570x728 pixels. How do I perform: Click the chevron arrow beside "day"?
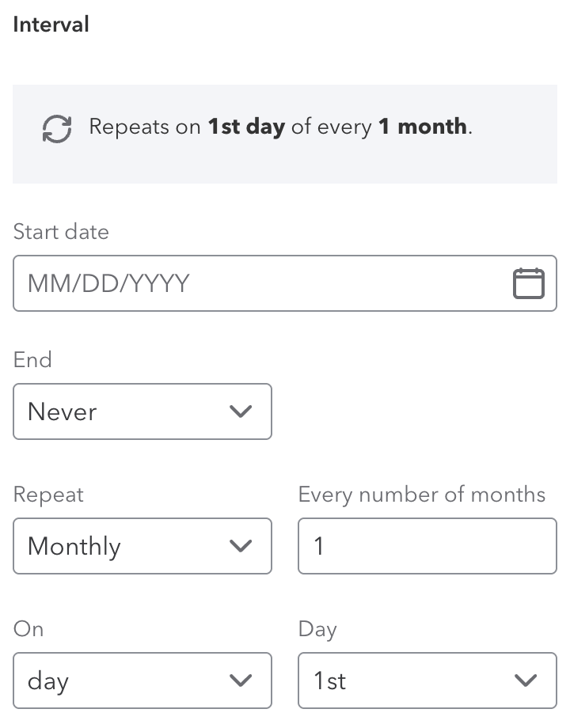coord(239,681)
